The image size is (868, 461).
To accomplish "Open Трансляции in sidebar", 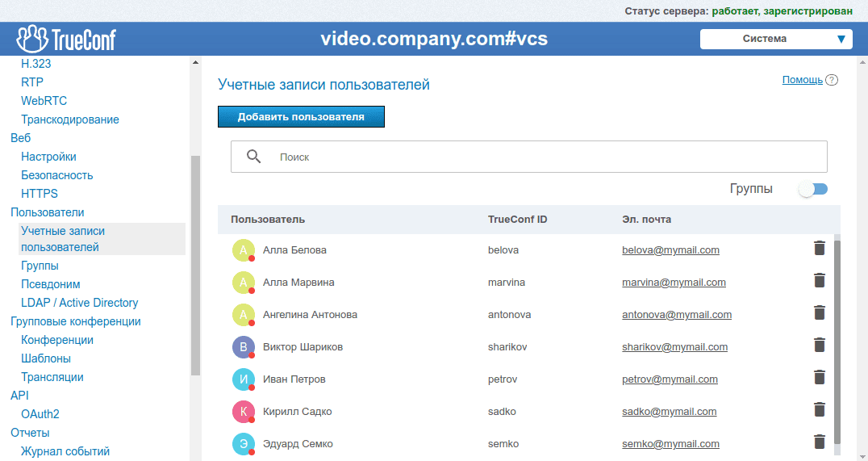I will click(52, 377).
